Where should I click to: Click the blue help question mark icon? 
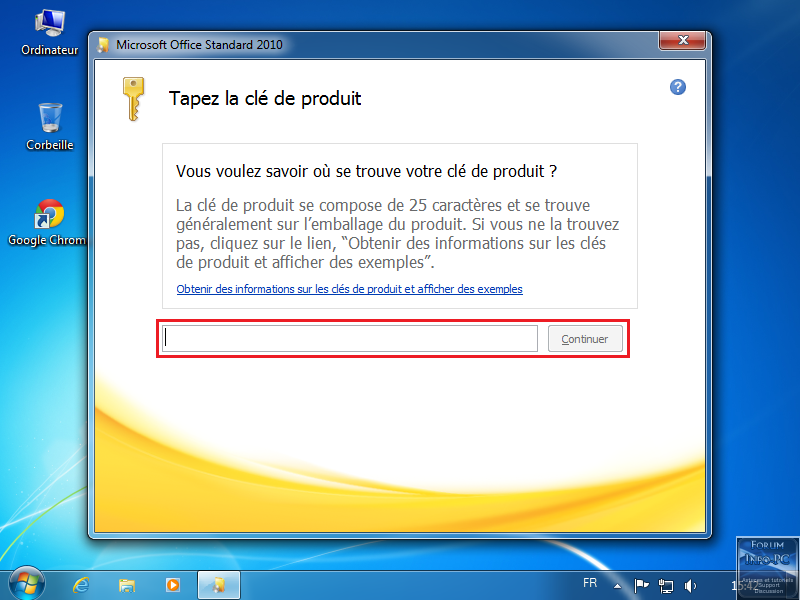pyautogui.click(x=678, y=87)
